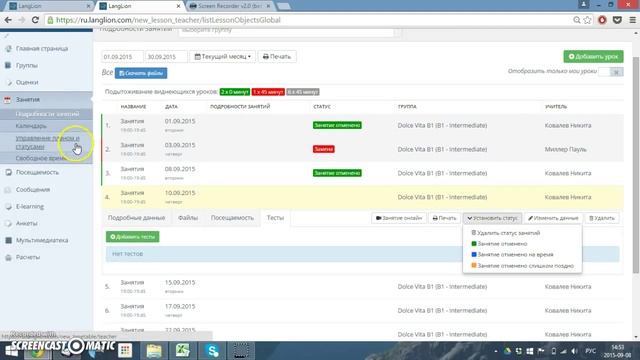
Task: Click green 2 x 0 минут summary badge
Action: click(x=235, y=92)
